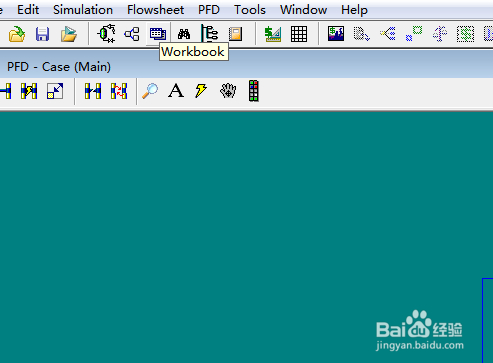Click the Break Connection icon
The width and height of the screenshot is (493, 363).
pyautogui.click(x=93, y=91)
